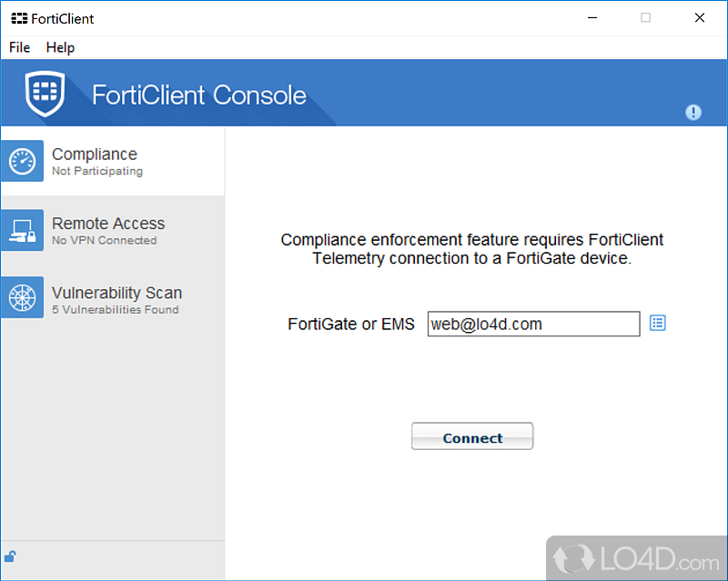Viewport: 728px width, 581px height.
Task: Select the Remote Access tab label
Action: (108, 224)
